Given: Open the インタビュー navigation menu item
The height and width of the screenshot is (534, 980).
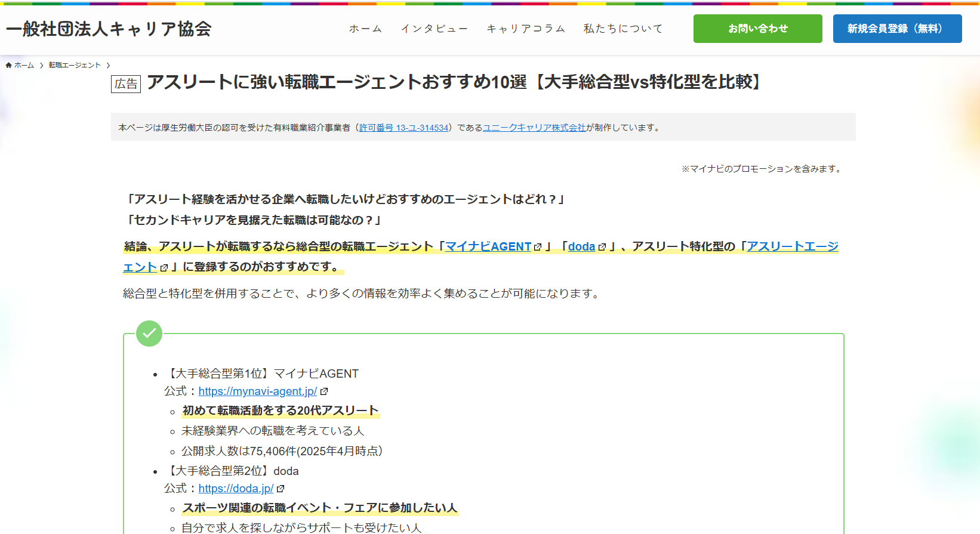Looking at the screenshot, I should pyautogui.click(x=434, y=29).
